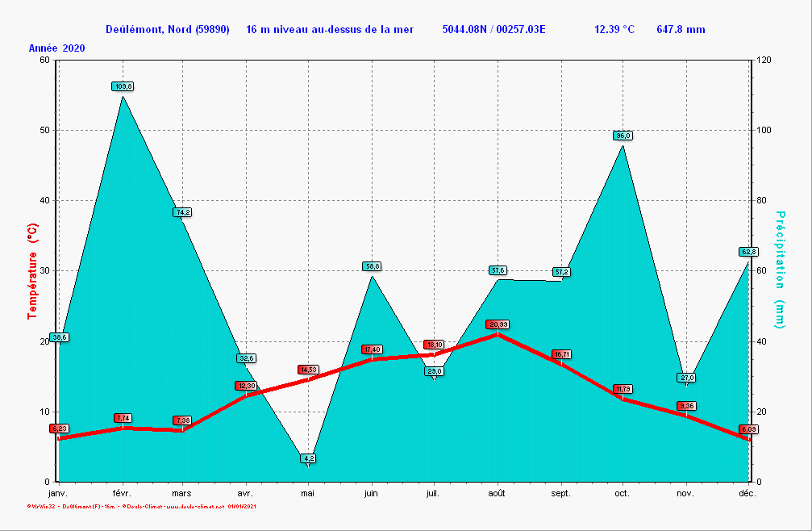Select the 647.8 mm total precipitation text
The image size is (812, 531).
point(681,30)
